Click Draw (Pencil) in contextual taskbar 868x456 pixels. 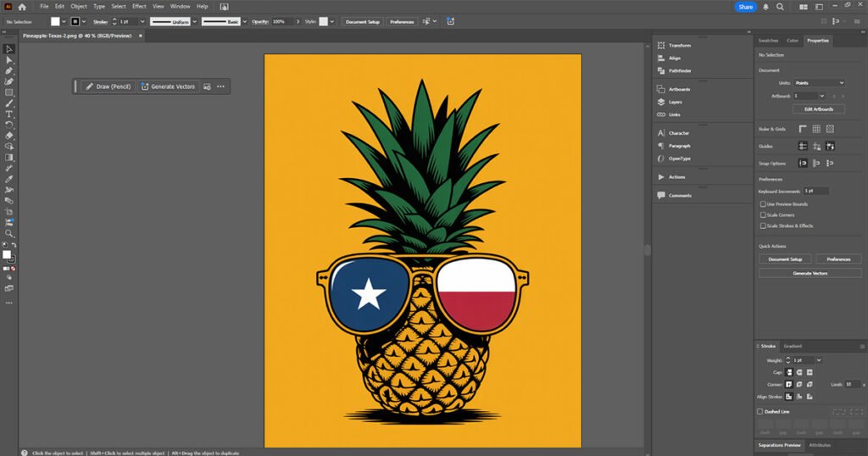pyautogui.click(x=108, y=86)
